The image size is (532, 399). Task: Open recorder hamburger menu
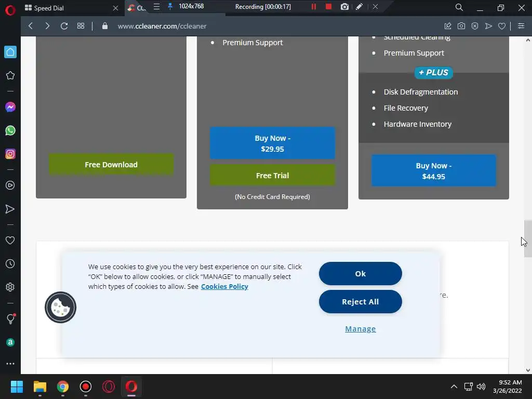point(156,7)
